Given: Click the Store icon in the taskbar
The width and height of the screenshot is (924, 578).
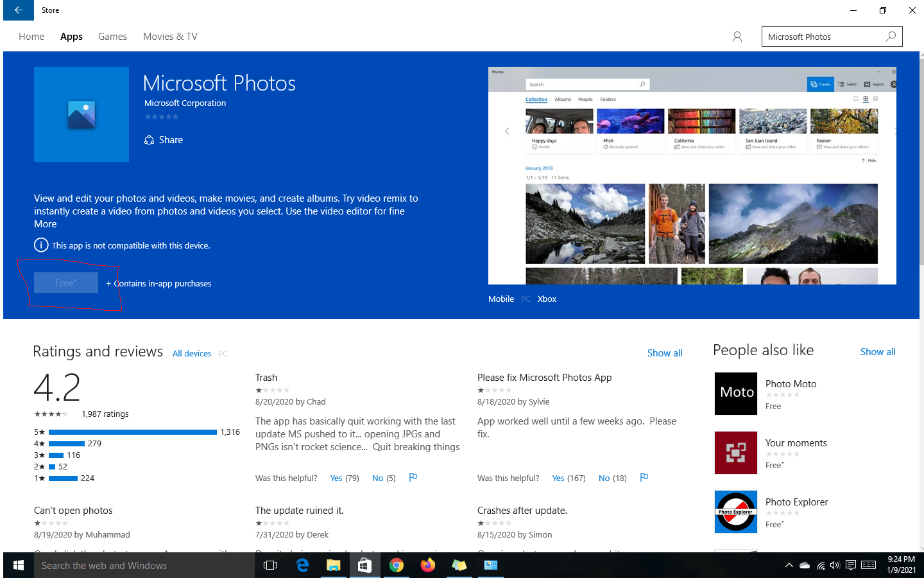Looking at the screenshot, I should coord(364,565).
